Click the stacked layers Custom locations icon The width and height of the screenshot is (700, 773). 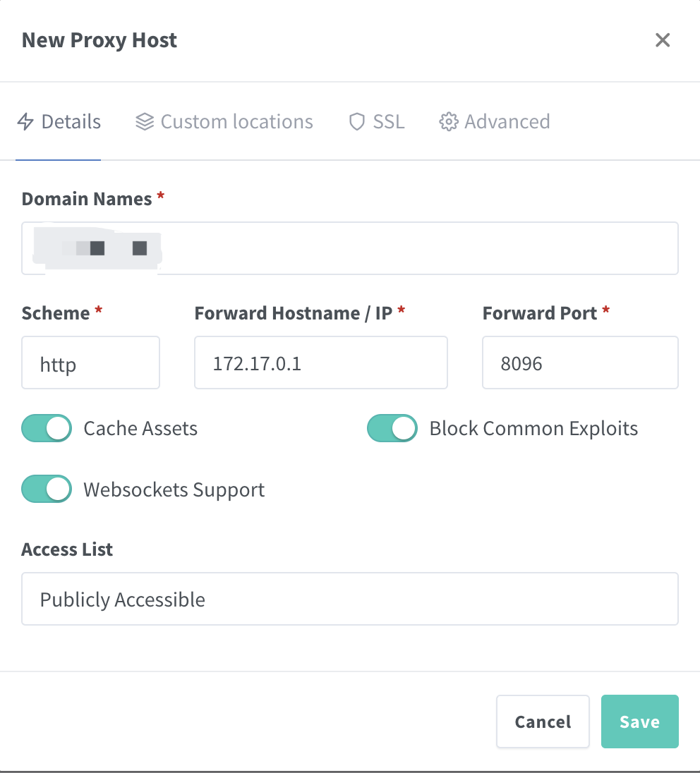tap(145, 122)
